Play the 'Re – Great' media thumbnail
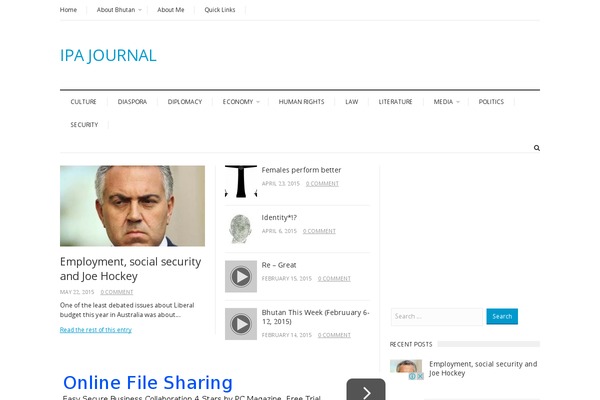The width and height of the screenshot is (600, 400). [x=241, y=276]
